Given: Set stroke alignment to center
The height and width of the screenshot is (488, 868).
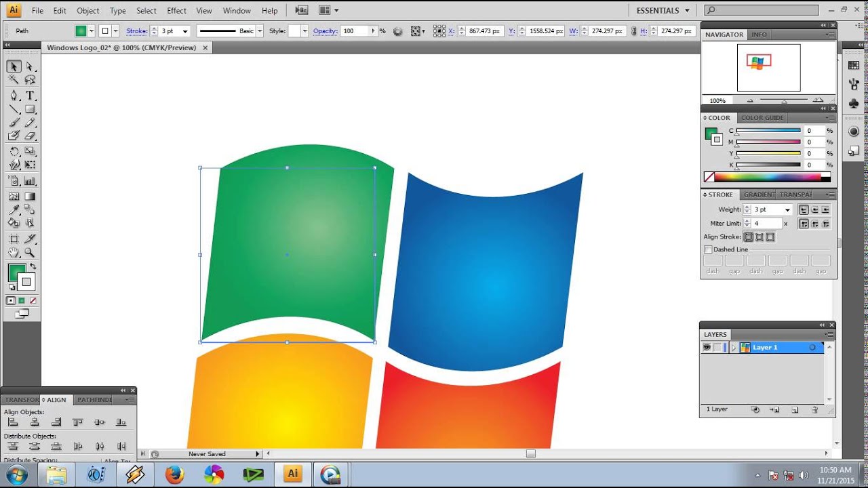Looking at the screenshot, I should pyautogui.click(x=749, y=237).
